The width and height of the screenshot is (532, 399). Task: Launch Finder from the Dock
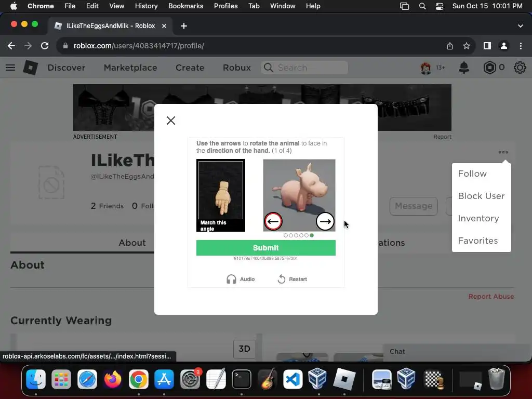click(36, 379)
